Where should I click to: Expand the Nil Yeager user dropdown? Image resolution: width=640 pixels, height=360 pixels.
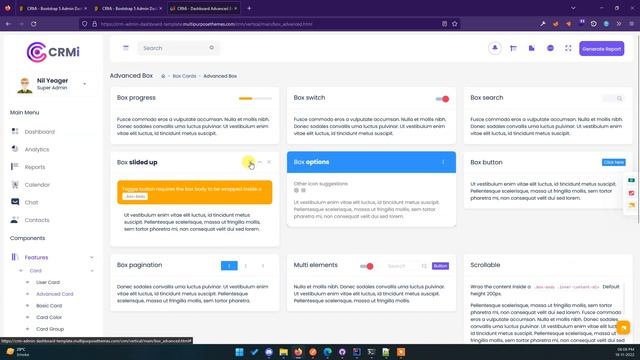(x=84, y=84)
